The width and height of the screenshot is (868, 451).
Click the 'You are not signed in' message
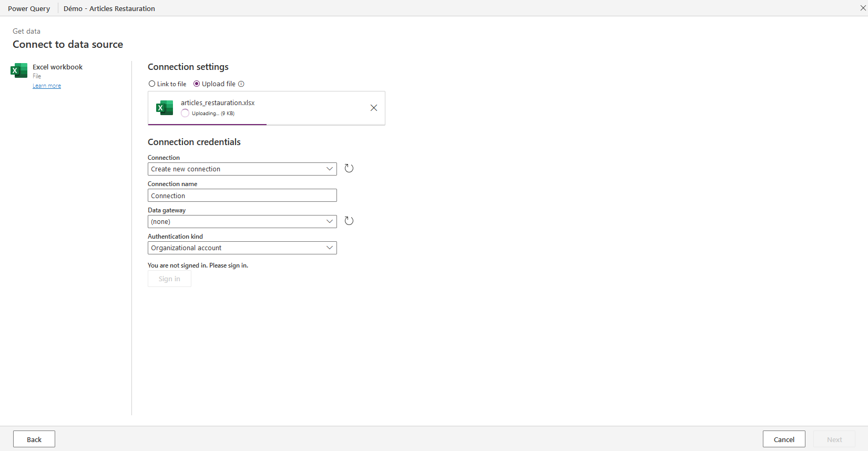click(x=198, y=265)
